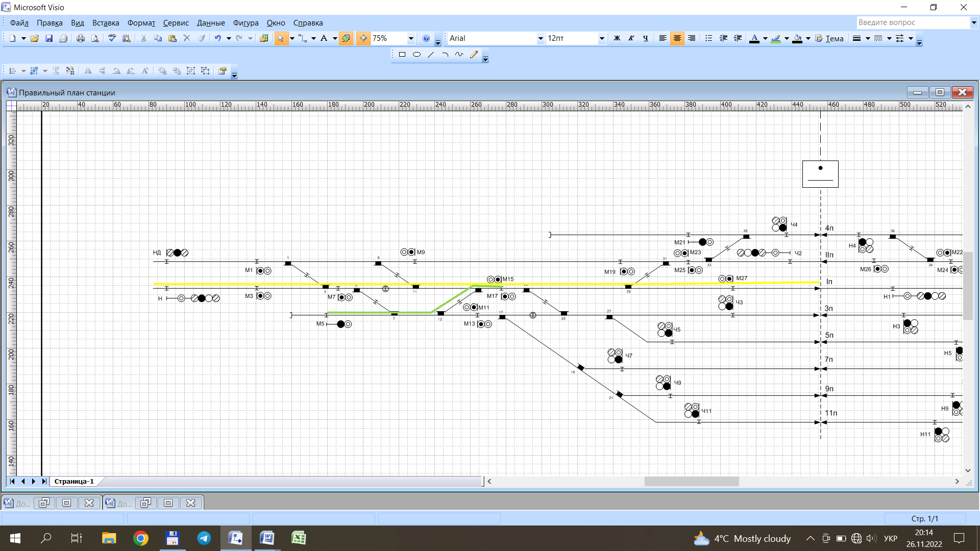
Task: Toggle align text right
Action: click(692, 38)
